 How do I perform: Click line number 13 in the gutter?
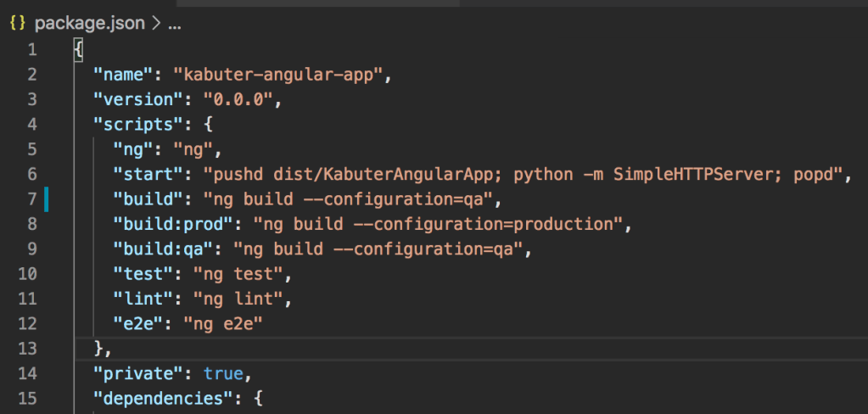[27, 347]
